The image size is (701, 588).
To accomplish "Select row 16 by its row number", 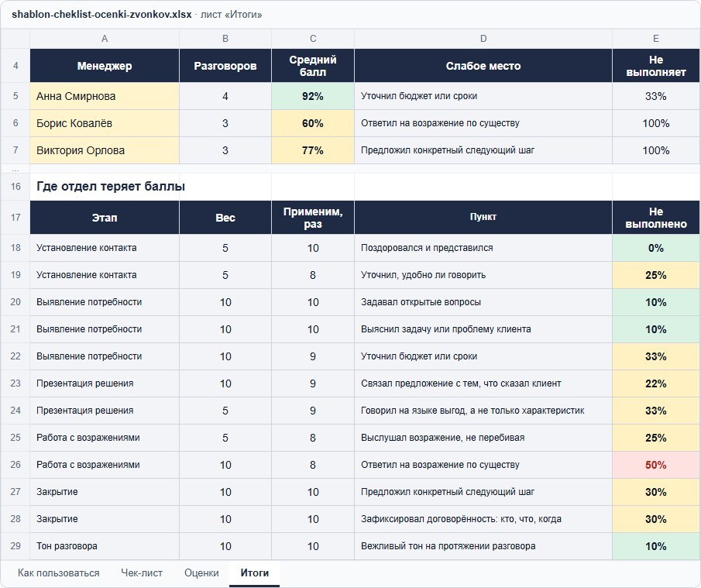I will pyautogui.click(x=15, y=187).
